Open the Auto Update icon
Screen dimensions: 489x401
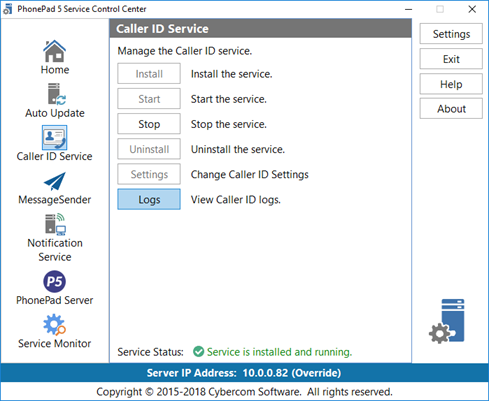click(x=56, y=94)
